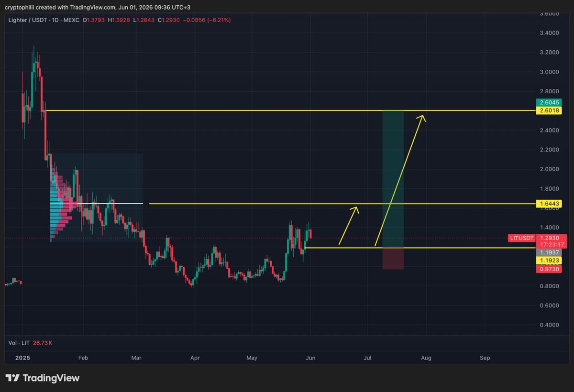Click the Vol · LIT indicator label
Screen dimensions: 574x392
[x=19, y=343]
